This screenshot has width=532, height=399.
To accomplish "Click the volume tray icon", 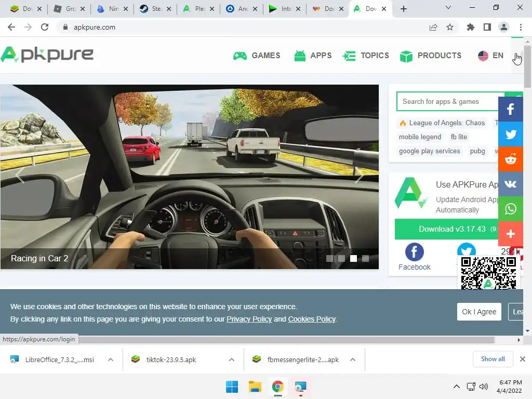I will [x=484, y=387].
